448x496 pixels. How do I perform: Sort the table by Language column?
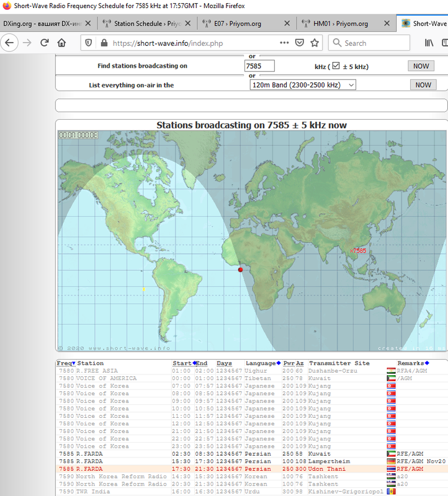click(x=263, y=363)
